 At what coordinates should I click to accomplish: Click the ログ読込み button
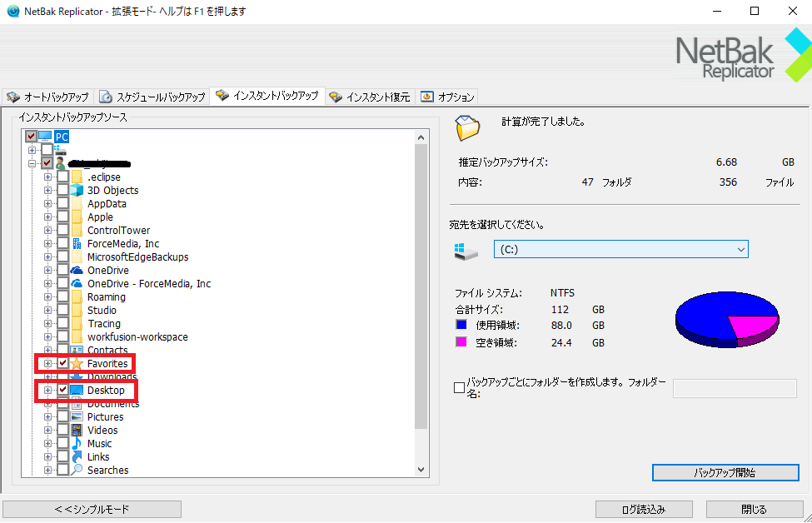tap(644, 509)
